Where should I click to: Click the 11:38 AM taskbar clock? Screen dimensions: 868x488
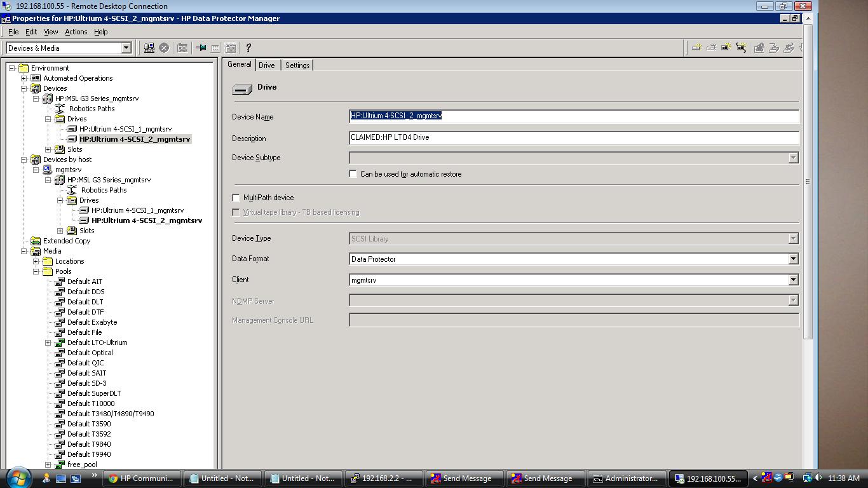pyautogui.click(x=844, y=478)
